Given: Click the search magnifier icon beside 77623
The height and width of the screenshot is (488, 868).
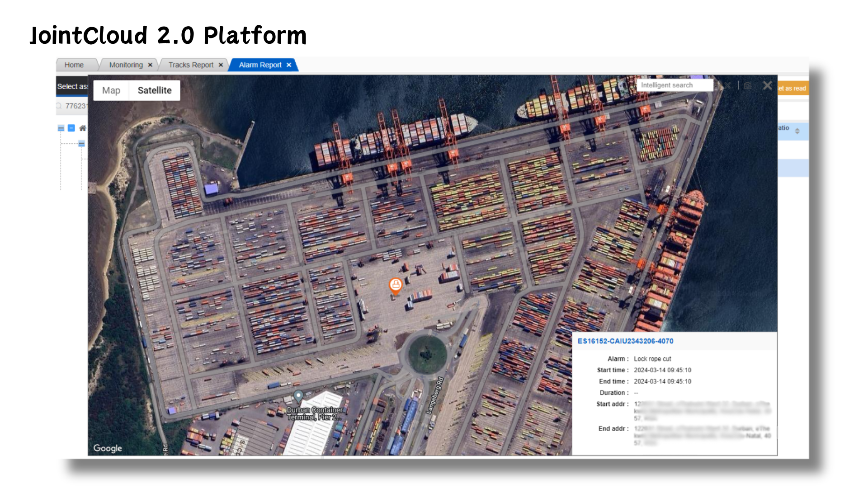Looking at the screenshot, I should (59, 106).
